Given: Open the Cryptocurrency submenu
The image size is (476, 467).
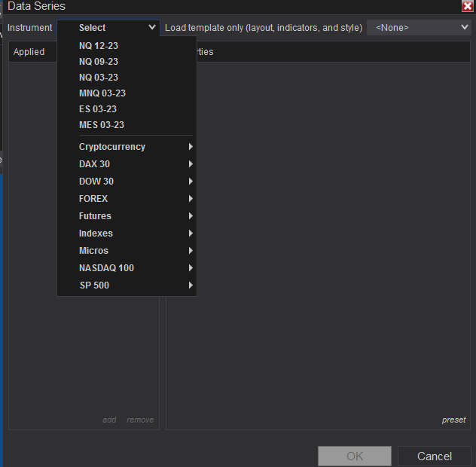Looking at the screenshot, I should (x=127, y=147).
